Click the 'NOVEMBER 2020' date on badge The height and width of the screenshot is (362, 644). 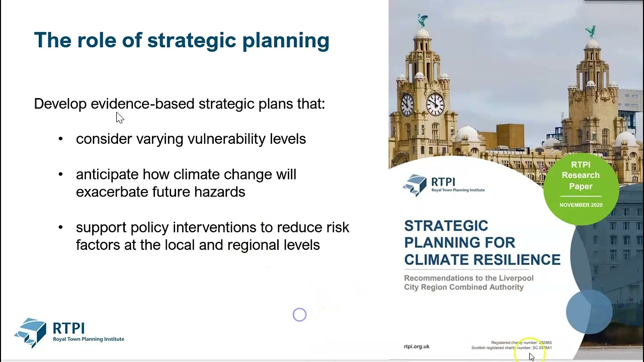pyautogui.click(x=581, y=205)
